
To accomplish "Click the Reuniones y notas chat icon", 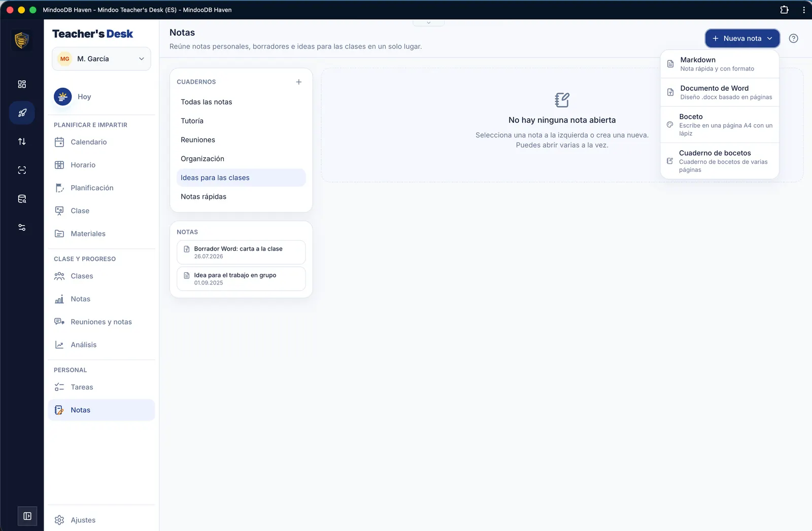I will (59, 322).
